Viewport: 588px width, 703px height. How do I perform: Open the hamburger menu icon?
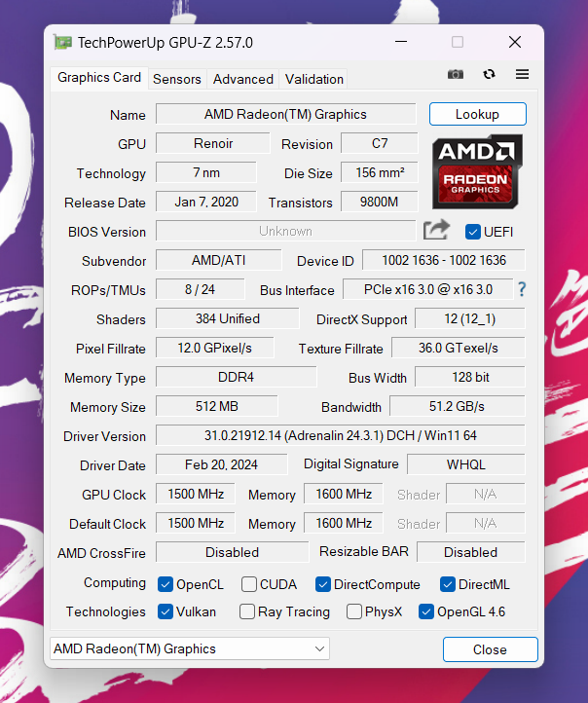522,74
